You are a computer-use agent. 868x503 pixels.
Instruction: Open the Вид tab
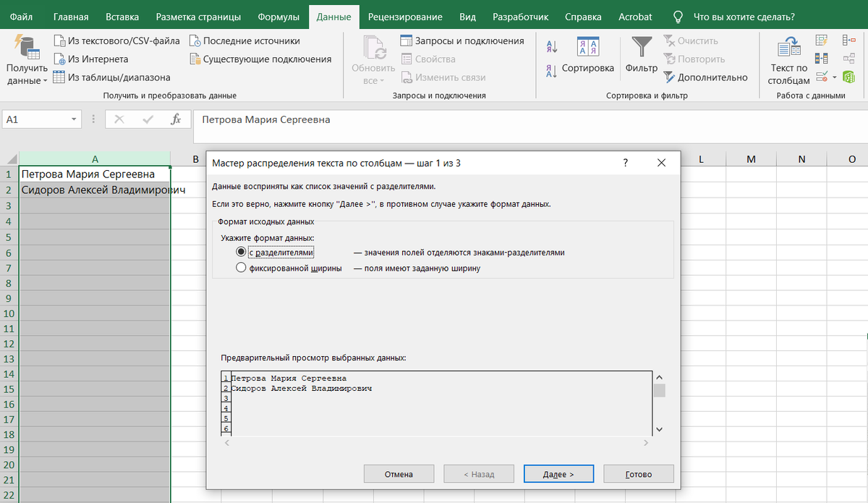tap(468, 17)
